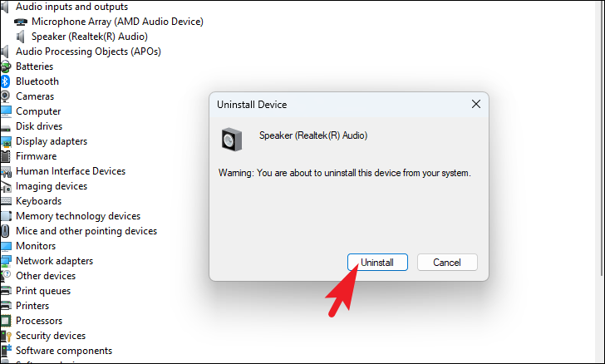Select Audio Processing Objects (APOs) entry
Viewport: 605px width, 364px height.
click(88, 52)
